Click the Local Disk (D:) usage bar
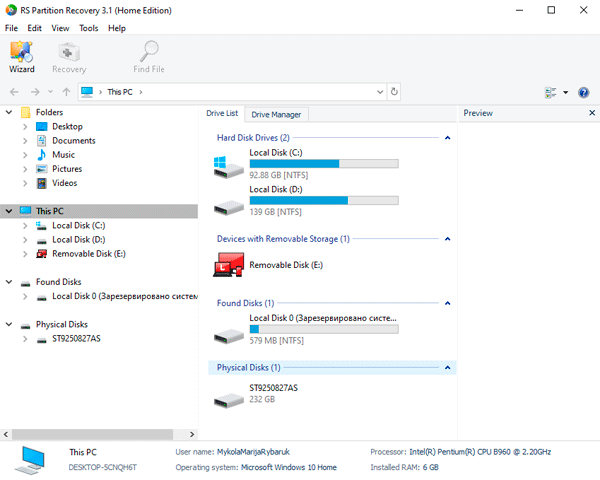Viewport: 600px width, 480px height. point(324,200)
